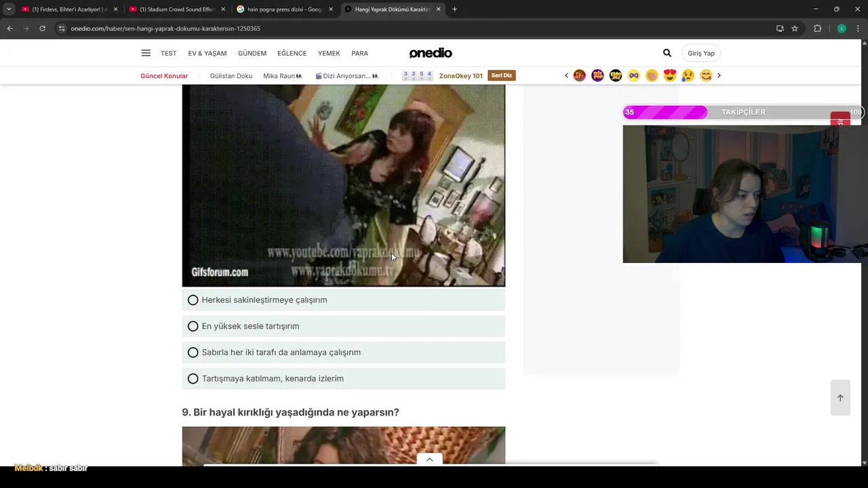
Task: Click the Onedio logo
Action: (431, 53)
